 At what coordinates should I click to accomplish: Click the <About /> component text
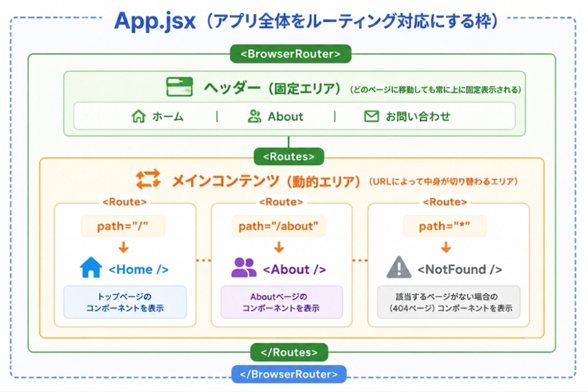(x=295, y=269)
